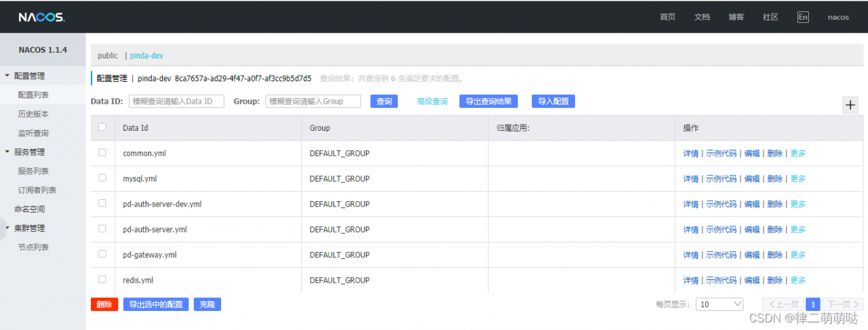Check the pd-gateway.yml row checkbox
This screenshot has height=330, width=868.
[102, 253]
